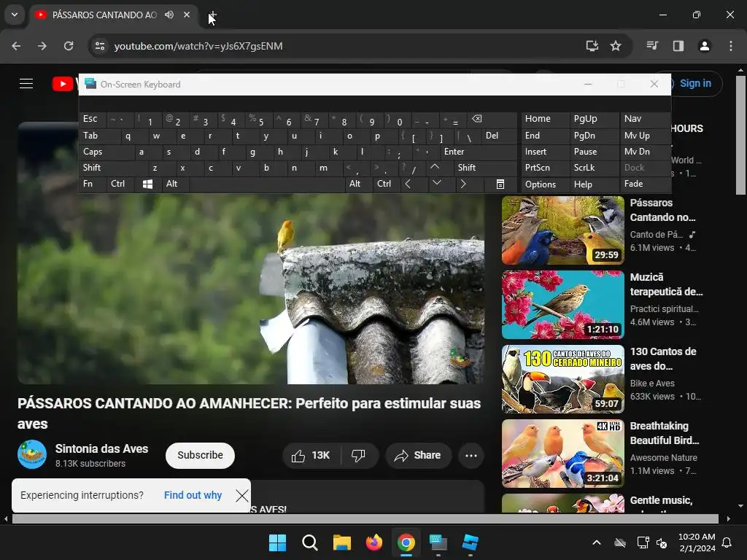
Task: Go back using browser back arrow
Action: click(x=16, y=46)
